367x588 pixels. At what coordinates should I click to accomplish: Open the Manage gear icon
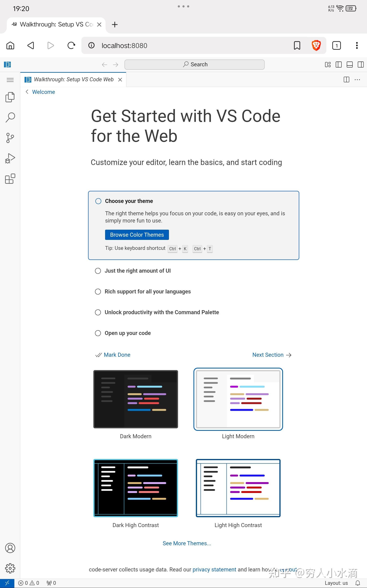10,568
